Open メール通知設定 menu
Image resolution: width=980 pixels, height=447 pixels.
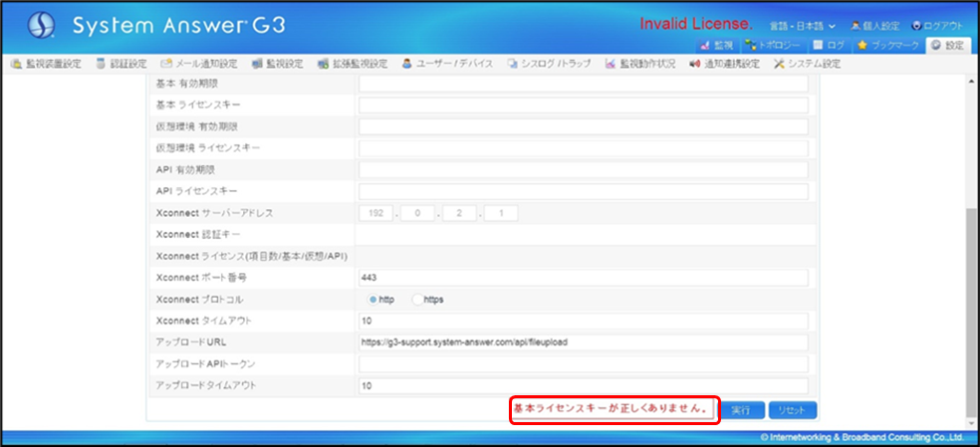(199, 64)
